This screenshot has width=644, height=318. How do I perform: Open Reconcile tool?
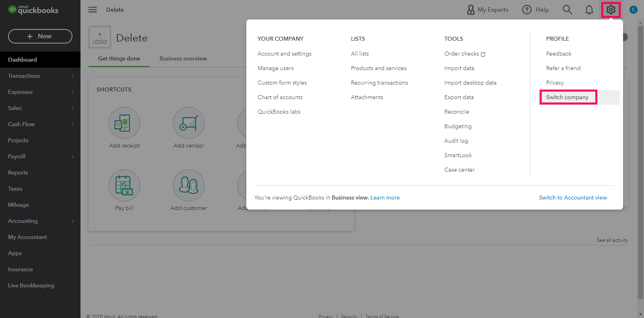point(457,112)
